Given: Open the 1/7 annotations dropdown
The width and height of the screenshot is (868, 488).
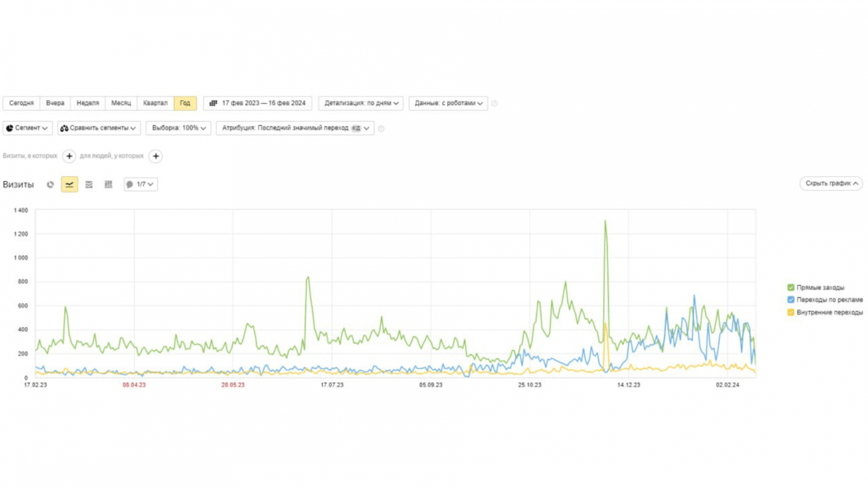Looking at the screenshot, I should [x=141, y=184].
